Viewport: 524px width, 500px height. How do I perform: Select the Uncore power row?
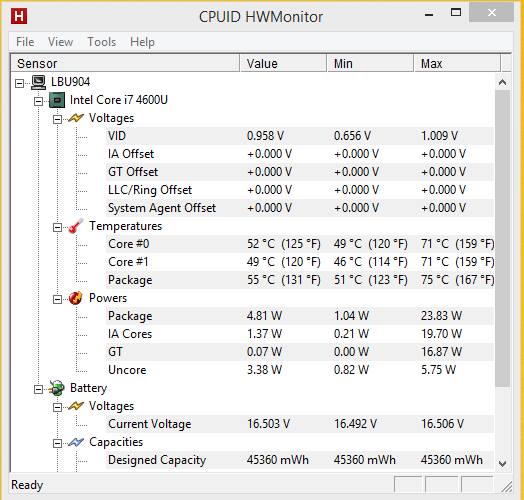300,370
